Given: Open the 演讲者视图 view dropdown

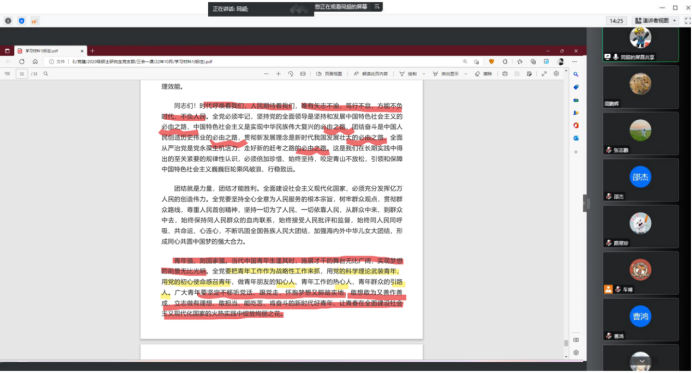Looking at the screenshot, I should point(655,21).
